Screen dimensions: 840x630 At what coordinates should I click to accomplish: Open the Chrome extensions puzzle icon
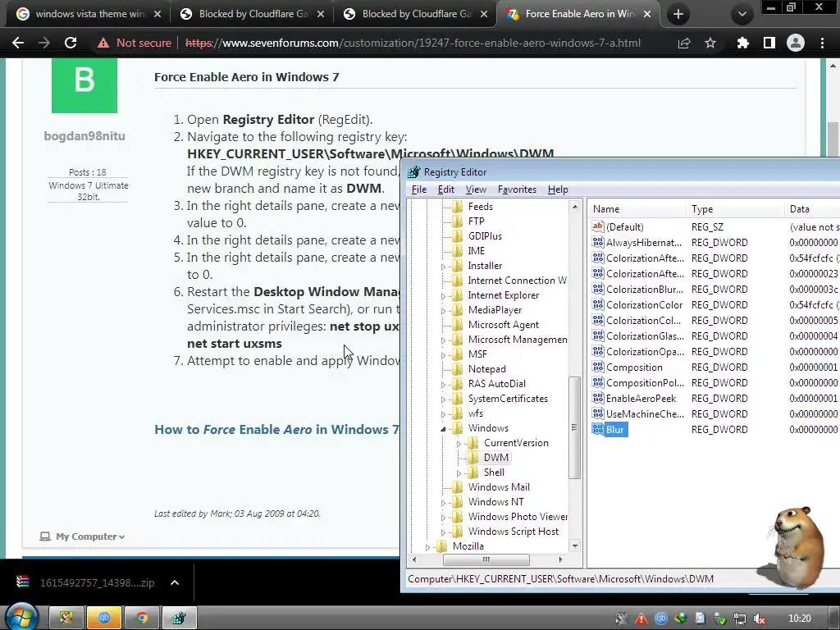coord(742,43)
